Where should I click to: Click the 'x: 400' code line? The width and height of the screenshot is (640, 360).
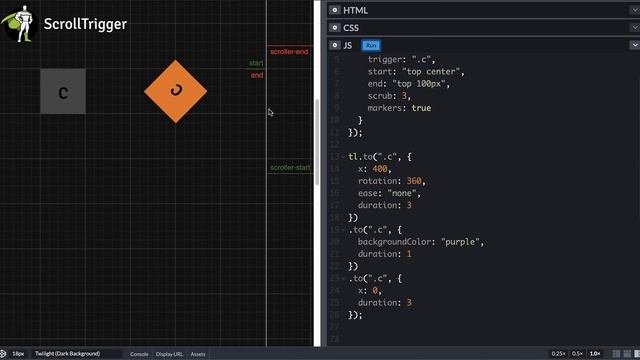coord(375,169)
